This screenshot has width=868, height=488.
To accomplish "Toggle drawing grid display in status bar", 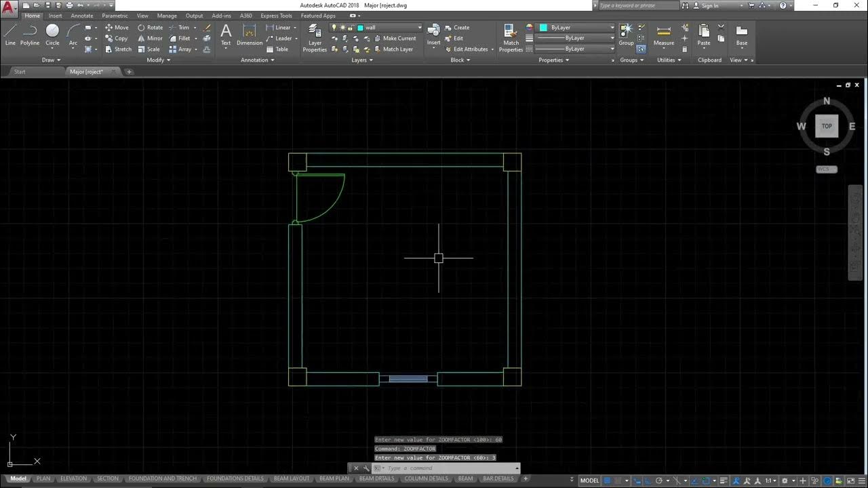I will [606, 481].
